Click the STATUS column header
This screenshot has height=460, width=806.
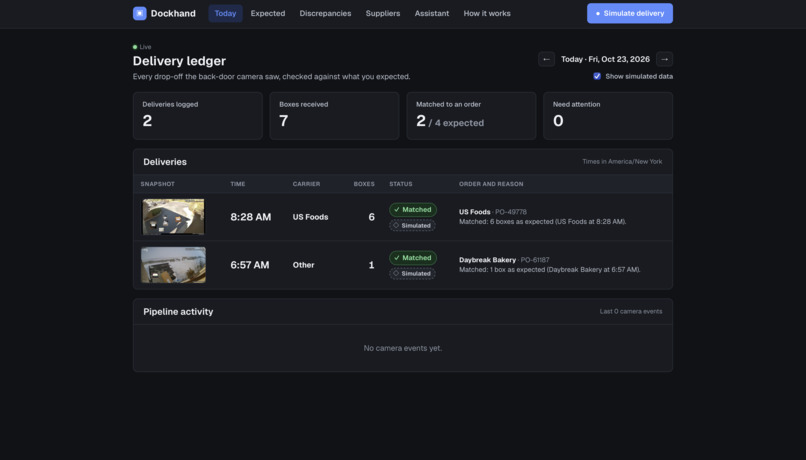[401, 184]
